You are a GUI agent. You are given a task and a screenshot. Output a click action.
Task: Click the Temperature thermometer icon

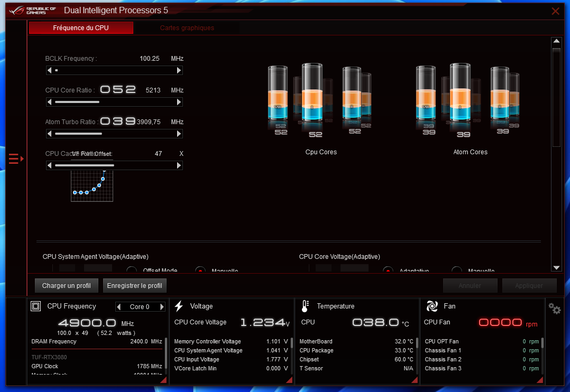pyautogui.click(x=306, y=306)
